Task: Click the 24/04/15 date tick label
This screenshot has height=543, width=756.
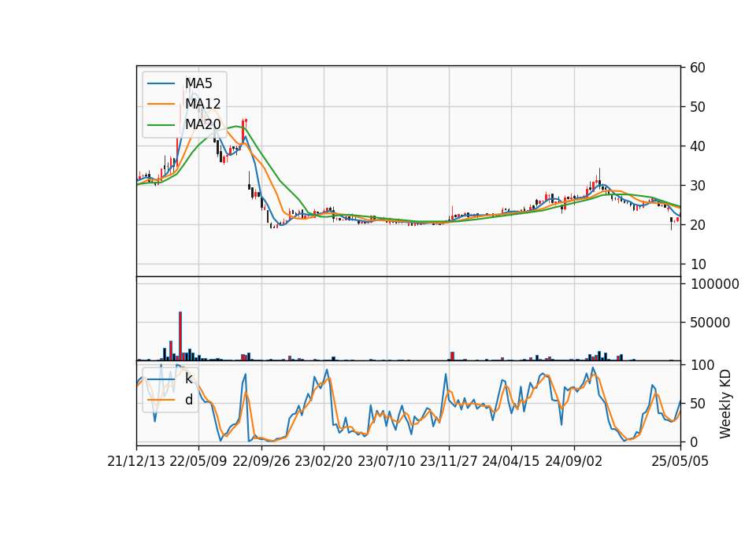Action: click(x=510, y=461)
